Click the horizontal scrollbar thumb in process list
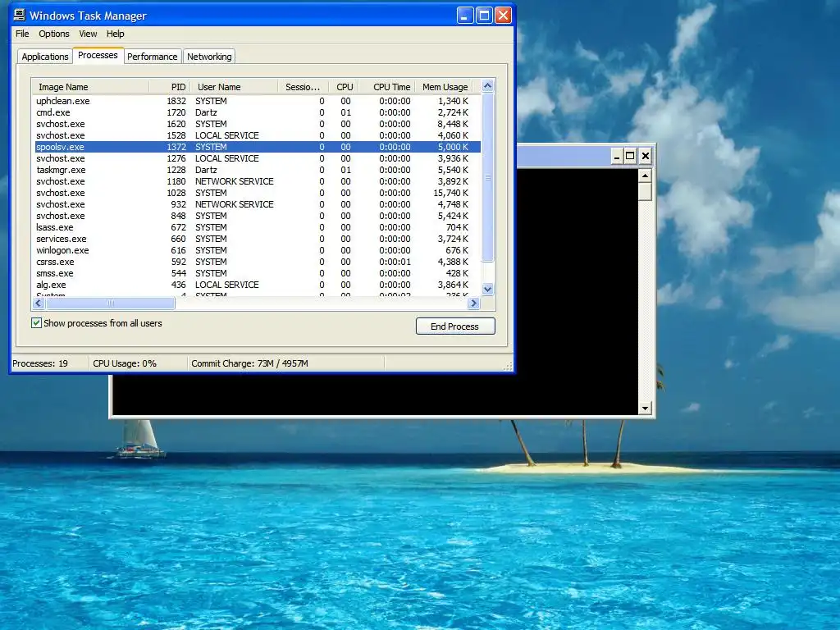Image resolution: width=840 pixels, height=630 pixels. [111, 304]
